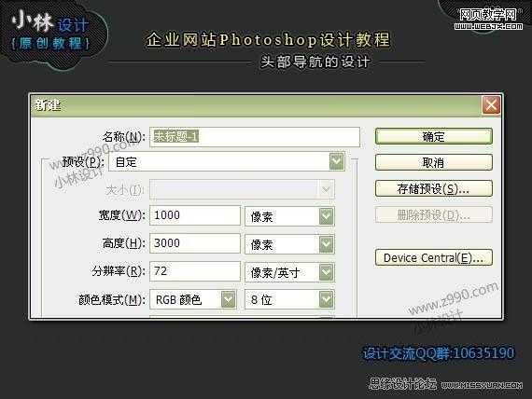532x399 pixels.
Task: Click the 宽度 input field showing 1000
Action: (x=195, y=215)
